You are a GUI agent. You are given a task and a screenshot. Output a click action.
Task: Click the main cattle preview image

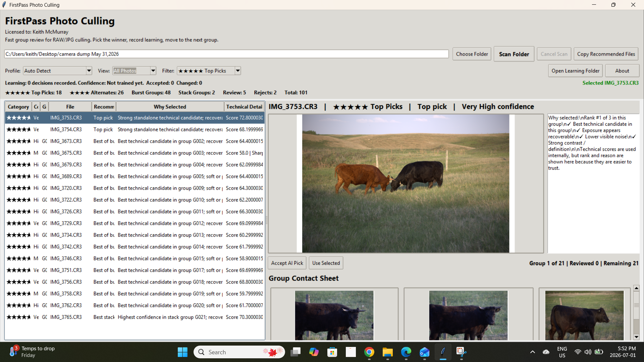coord(406,183)
